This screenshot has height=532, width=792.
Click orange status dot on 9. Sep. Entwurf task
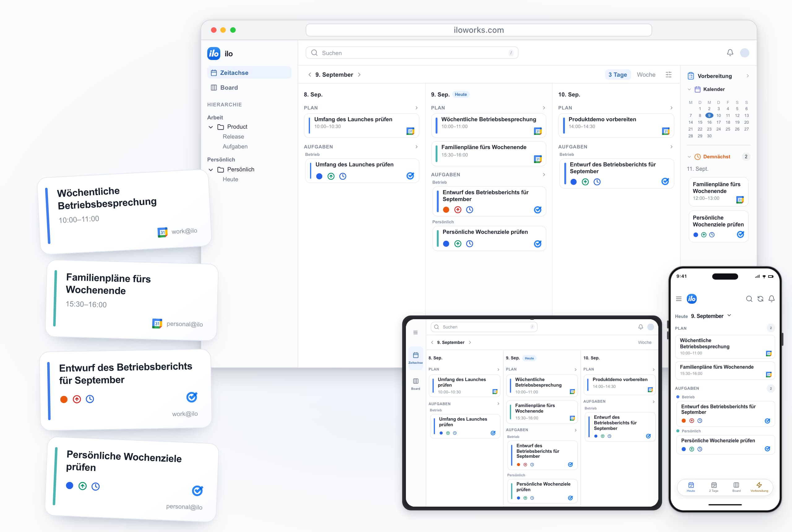coord(446,210)
